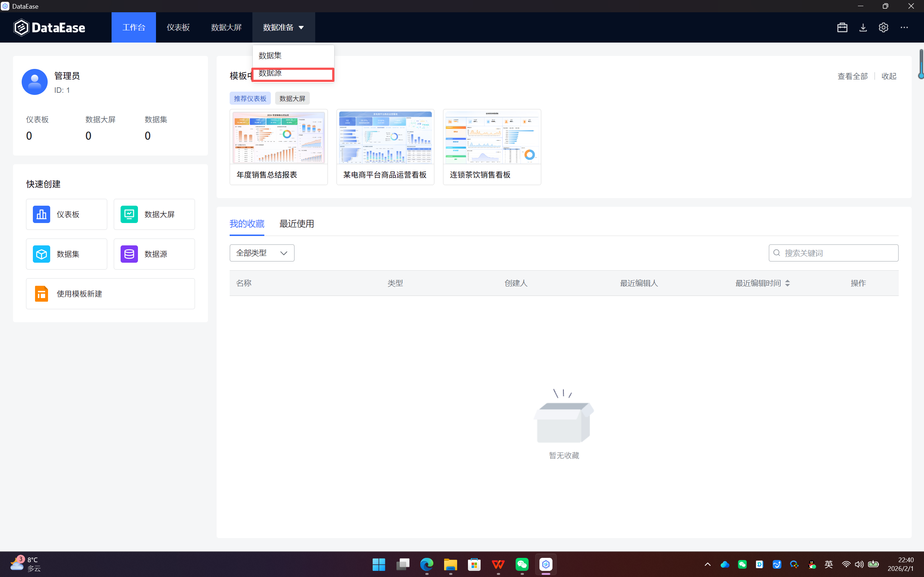Toggle the 数据准备 menu arrow

coord(301,27)
